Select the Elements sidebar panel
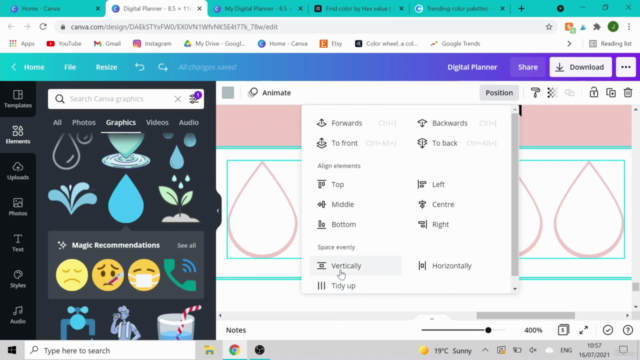This screenshot has width=640, height=360. (x=18, y=135)
